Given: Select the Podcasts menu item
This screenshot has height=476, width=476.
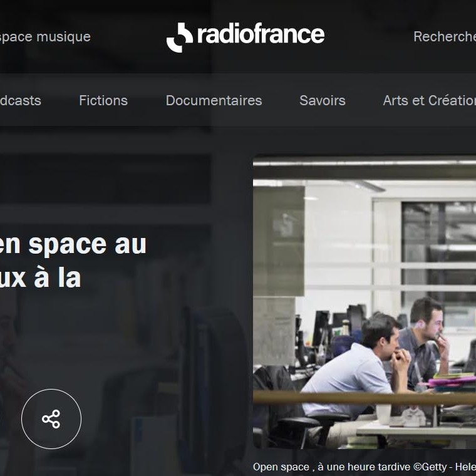Looking at the screenshot, I should coord(20,100).
